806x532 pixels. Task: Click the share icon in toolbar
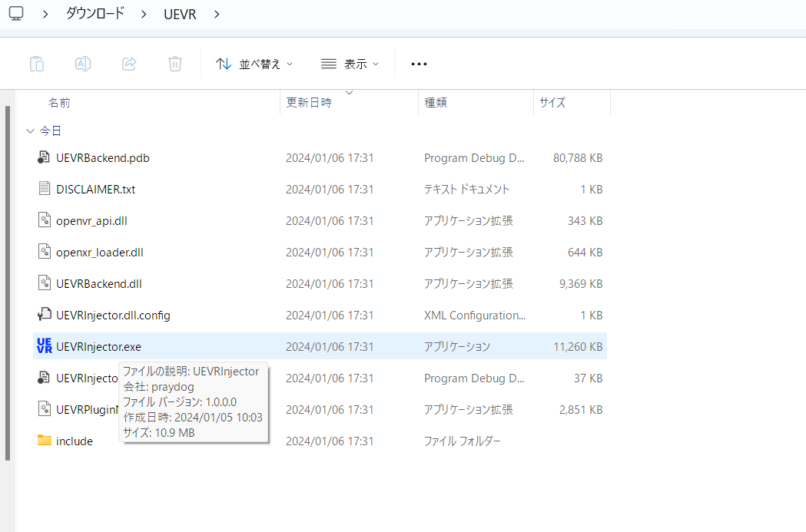(x=129, y=64)
